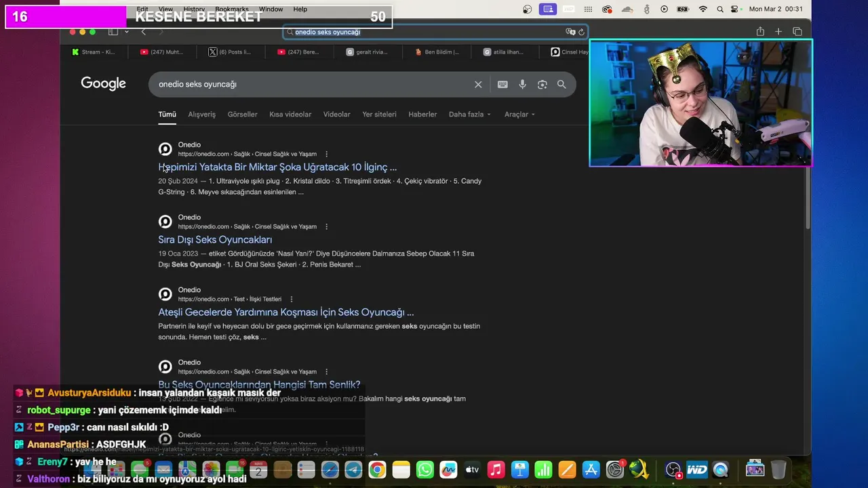Image resolution: width=868 pixels, height=488 pixels.
Task: Open Spotlight search in menu bar
Action: point(719,9)
